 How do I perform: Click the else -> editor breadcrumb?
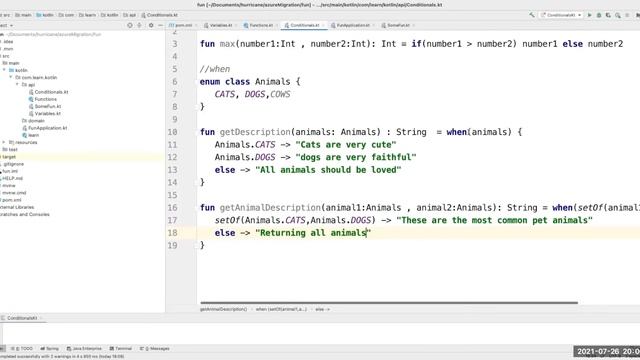pos(322,309)
